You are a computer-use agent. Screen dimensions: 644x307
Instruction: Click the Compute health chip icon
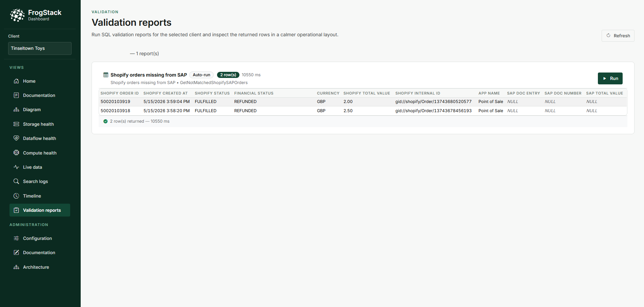point(16,153)
